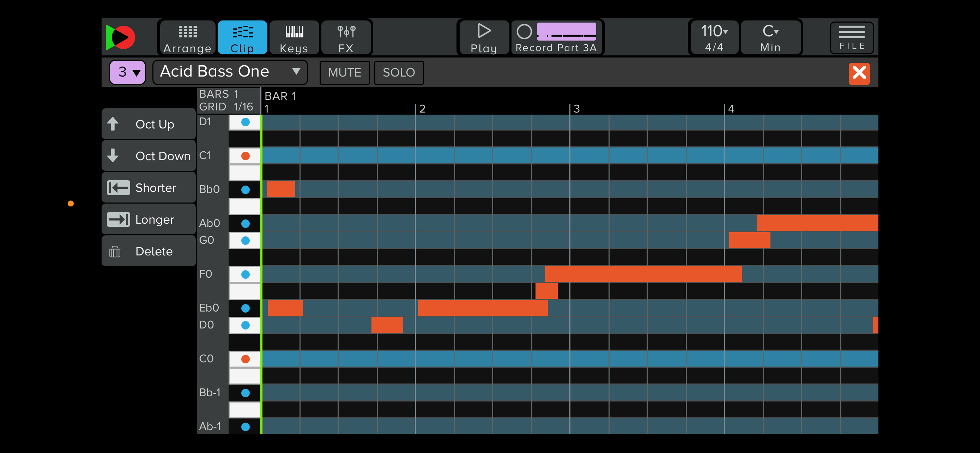Open the FX tab

click(346, 38)
